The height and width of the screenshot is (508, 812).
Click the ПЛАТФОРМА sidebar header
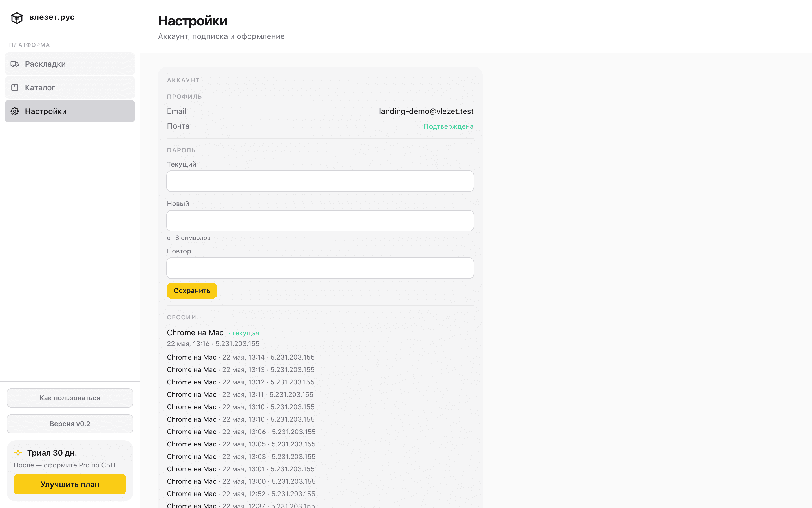[x=30, y=45]
